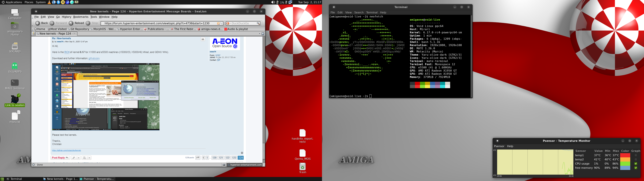This screenshot has height=181, width=644.
Task: Click the green color swatch for CPU usage
Action: tap(625, 164)
